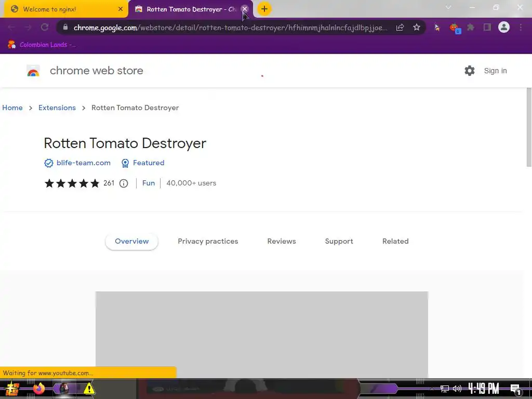The width and height of the screenshot is (532, 399).
Task: Open the notification center icon
Action: click(515, 389)
